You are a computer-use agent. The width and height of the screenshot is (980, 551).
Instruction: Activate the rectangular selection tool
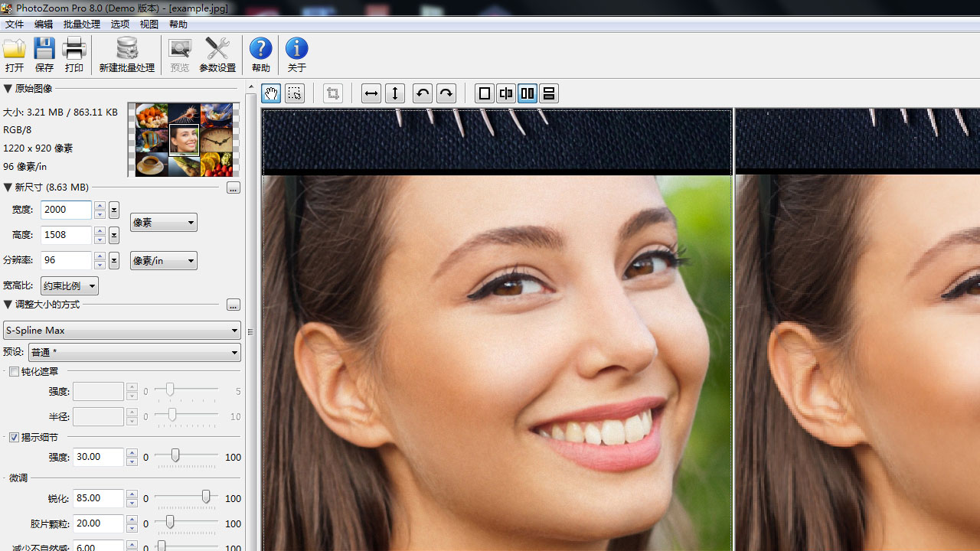(295, 93)
